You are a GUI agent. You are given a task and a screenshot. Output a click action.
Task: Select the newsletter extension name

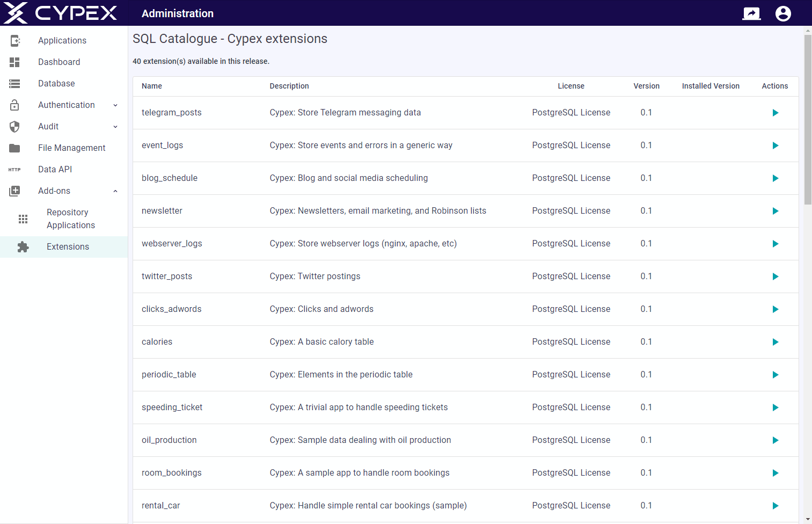click(162, 211)
